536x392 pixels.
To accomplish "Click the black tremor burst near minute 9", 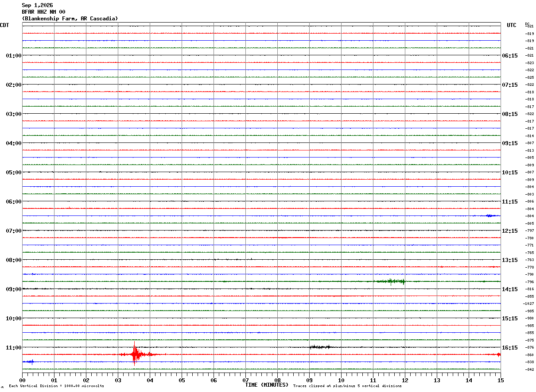I will tap(320, 347).
